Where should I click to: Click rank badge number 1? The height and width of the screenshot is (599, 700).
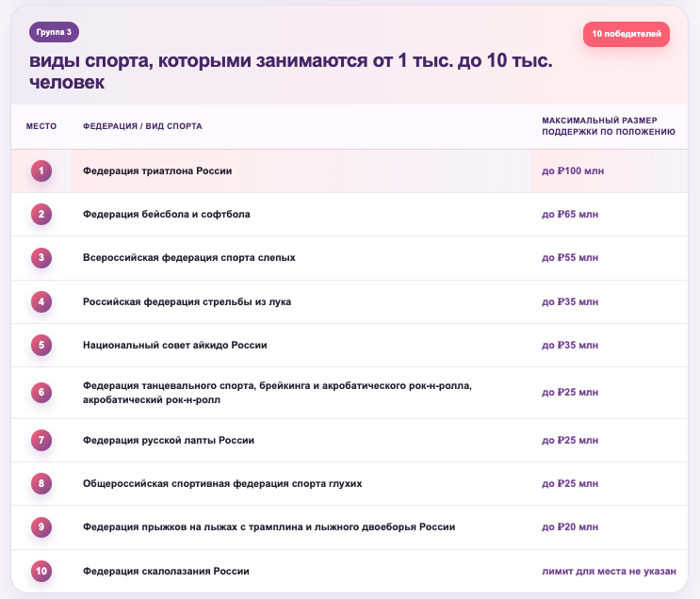41,171
